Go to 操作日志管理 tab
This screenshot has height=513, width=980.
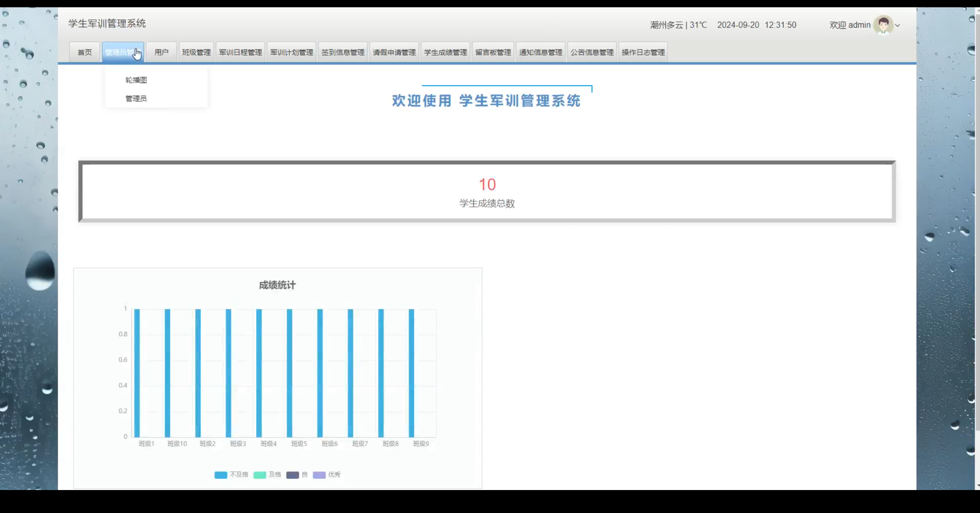point(643,52)
